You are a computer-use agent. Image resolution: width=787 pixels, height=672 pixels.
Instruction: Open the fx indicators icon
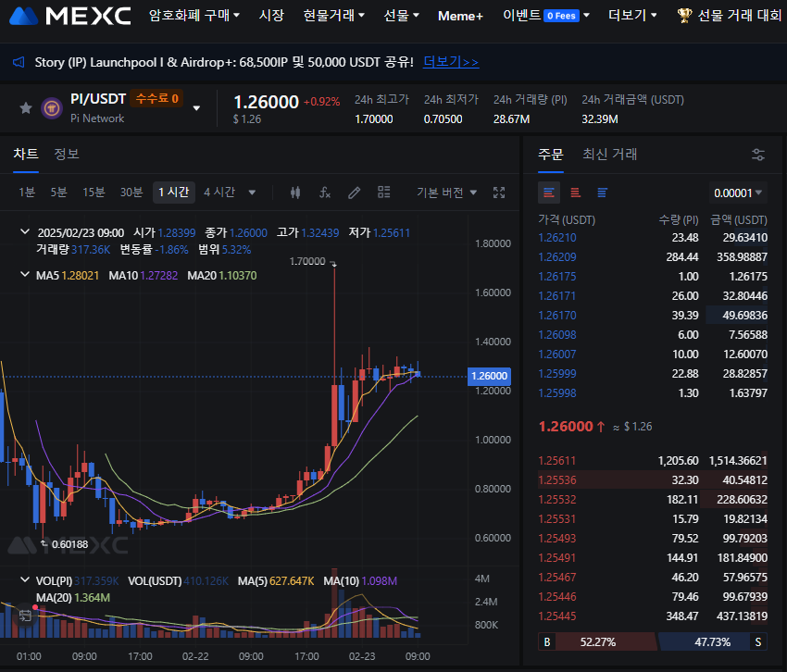(325, 193)
